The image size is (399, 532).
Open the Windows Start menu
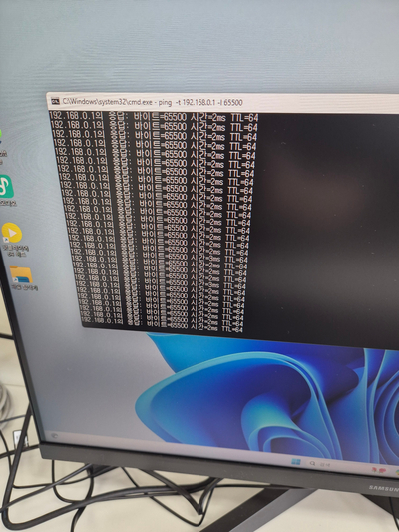pyautogui.click(x=296, y=462)
